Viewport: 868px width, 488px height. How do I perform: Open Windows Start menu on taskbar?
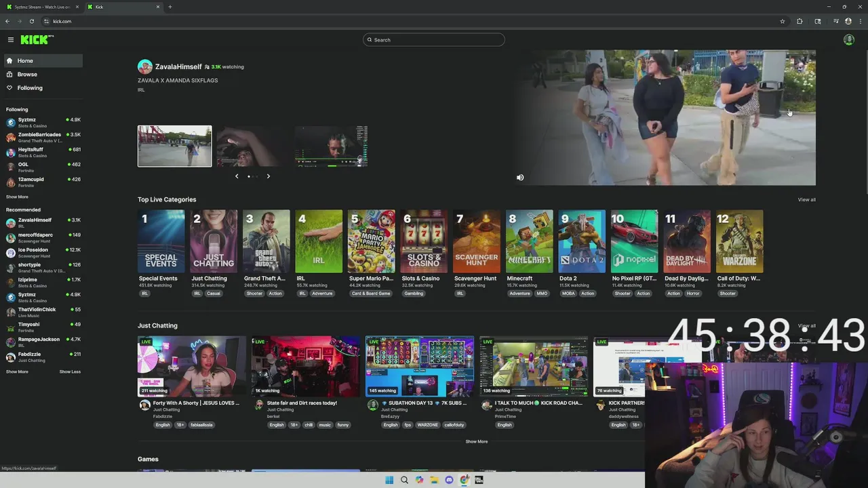[x=389, y=480]
